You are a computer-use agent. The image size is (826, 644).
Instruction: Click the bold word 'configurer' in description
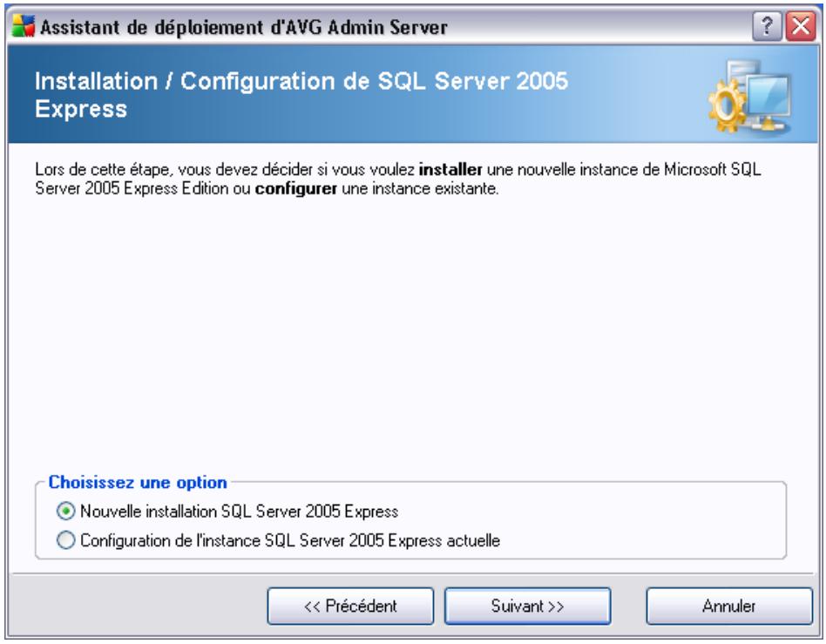click(x=296, y=188)
